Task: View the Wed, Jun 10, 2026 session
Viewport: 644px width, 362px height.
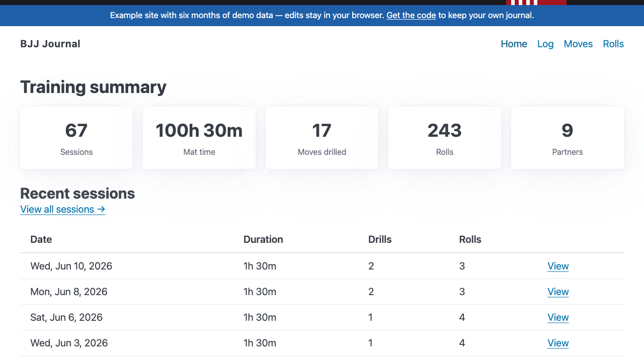Action: tap(558, 266)
